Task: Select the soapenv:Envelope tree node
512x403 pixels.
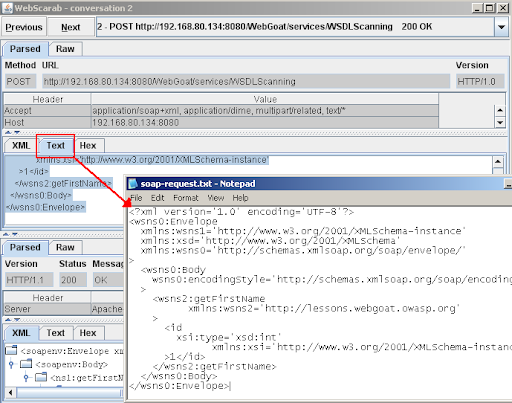Action: pos(71,351)
